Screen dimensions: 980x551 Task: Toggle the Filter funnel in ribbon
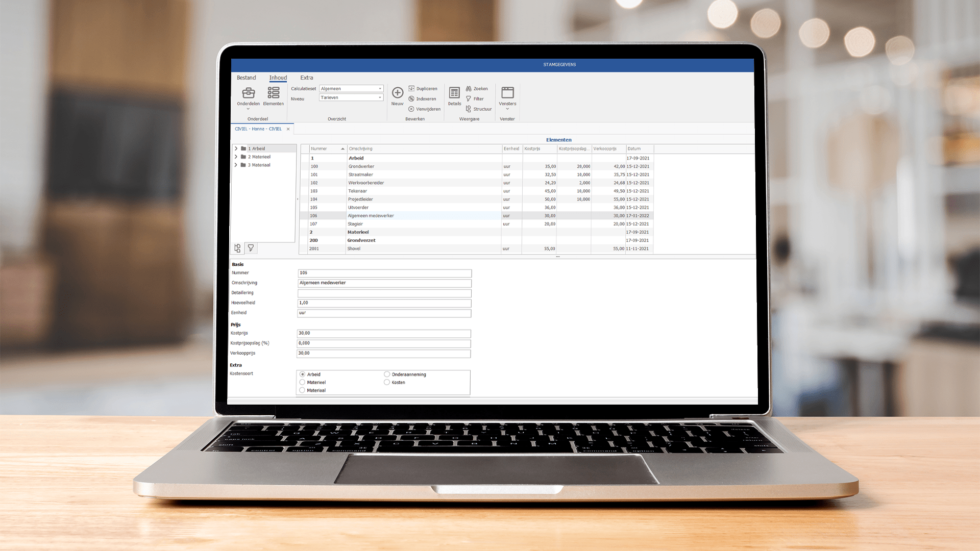[x=469, y=99]
